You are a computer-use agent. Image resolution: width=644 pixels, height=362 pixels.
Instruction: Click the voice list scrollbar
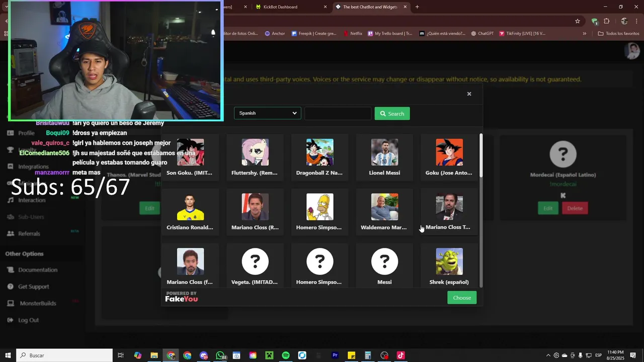click(x=481, y=156)
